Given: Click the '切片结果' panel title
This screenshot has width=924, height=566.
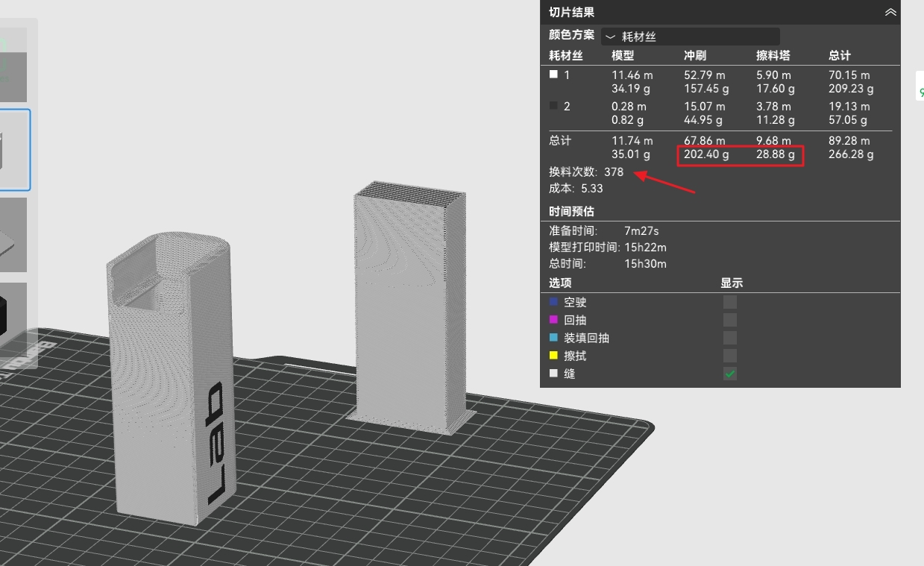Looking at the screenshot, I should pyautogui.click(x=571, y=12).
